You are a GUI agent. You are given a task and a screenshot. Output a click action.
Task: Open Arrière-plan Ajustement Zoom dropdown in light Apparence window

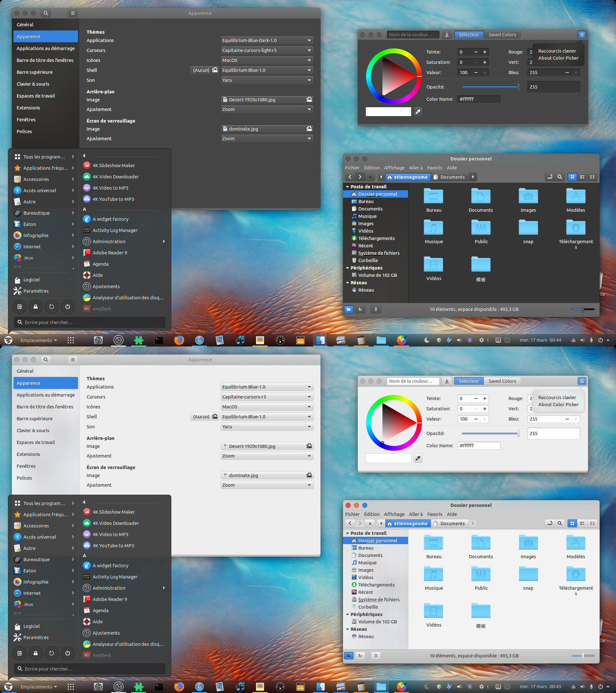pyautogui.click(x=267, y=456)
